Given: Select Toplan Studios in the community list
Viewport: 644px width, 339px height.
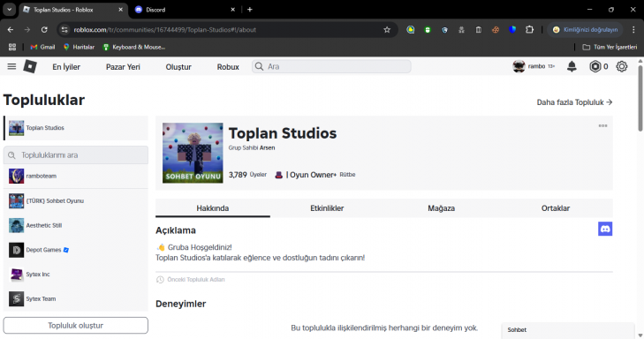Looking at the screenshot, I should pyautogui.click(x=76, y=128).
